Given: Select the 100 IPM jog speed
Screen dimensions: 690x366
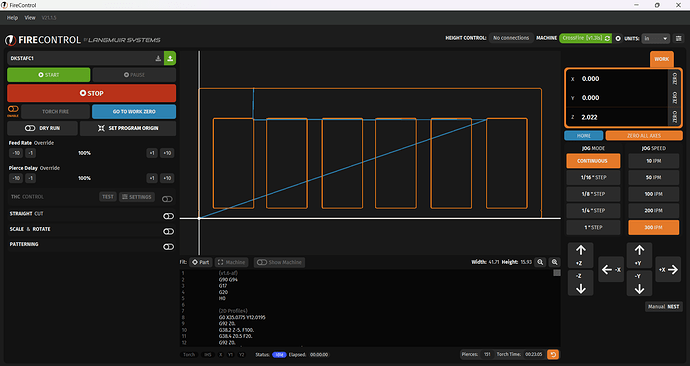Looking at the screenshot, I should coord(653,194).
